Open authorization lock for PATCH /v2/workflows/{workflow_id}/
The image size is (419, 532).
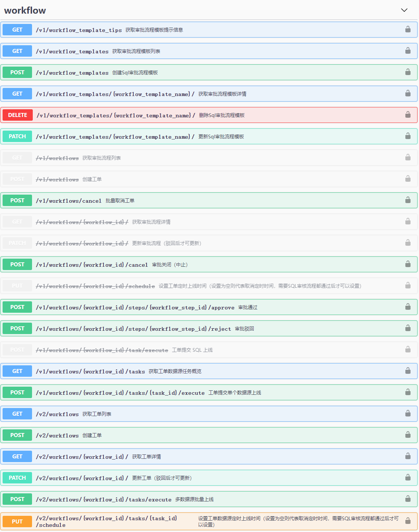[x=408, y=478]
